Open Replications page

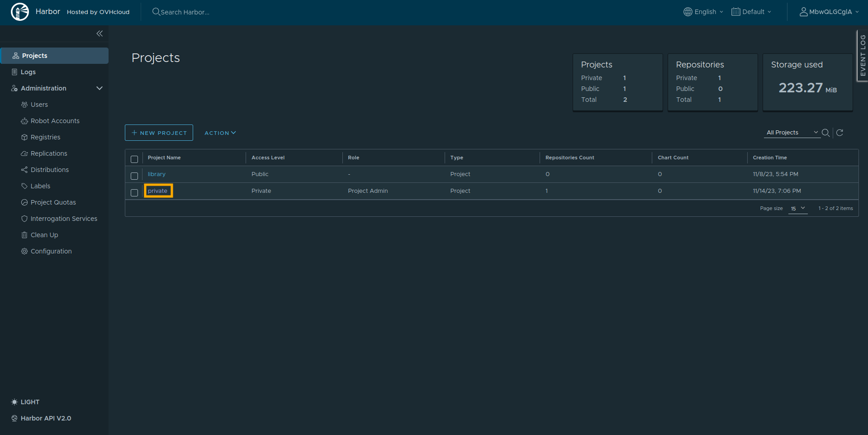coord(49,153)
